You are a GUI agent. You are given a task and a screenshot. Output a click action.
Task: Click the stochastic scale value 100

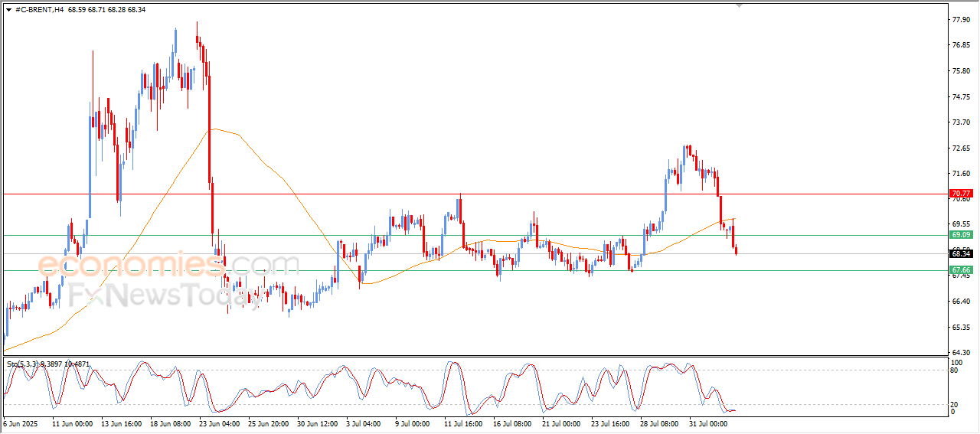[956, 361]
